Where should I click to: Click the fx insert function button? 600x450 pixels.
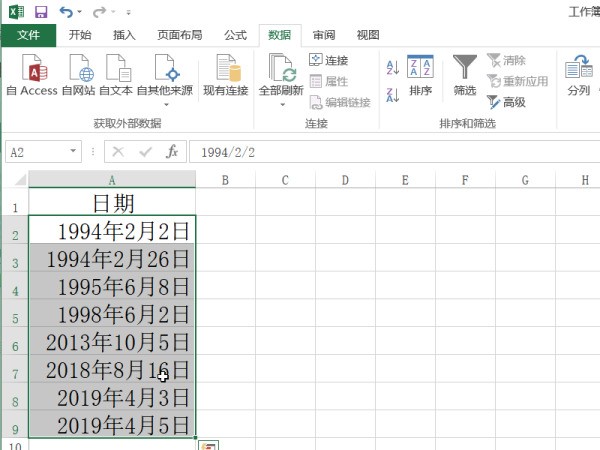pyautogui.click(x=172, y=152)
